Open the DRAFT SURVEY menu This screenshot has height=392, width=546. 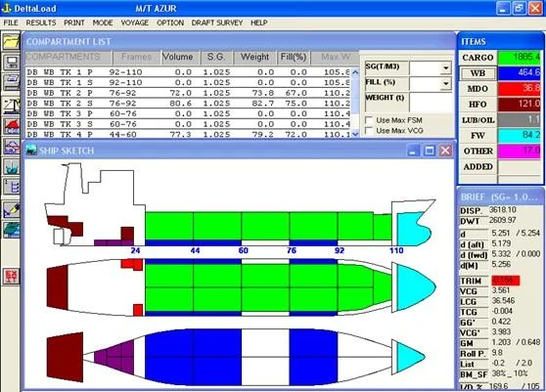click(x=217, y=22)
